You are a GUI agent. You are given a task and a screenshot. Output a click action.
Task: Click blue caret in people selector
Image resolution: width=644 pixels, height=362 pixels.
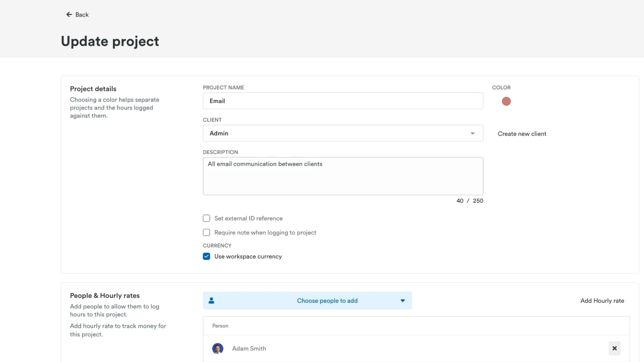[x=402, y=301]
